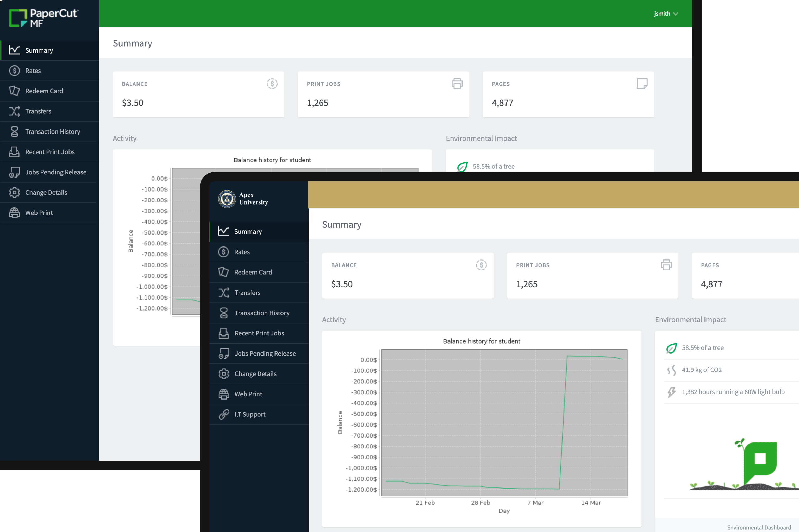Click the Transfers icon in the sidebar
The width and height of the screenshot is (799, 532).
(15, 111)
